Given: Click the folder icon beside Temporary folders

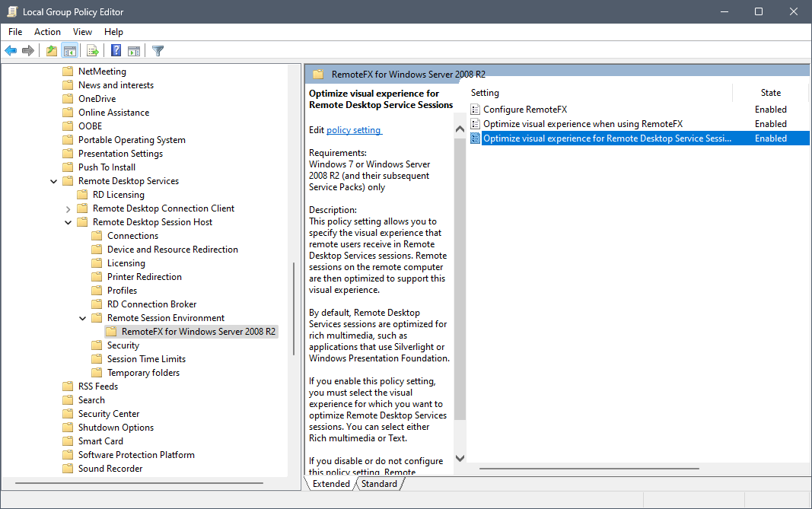Looking at the screenshot, I should [97, 373].
